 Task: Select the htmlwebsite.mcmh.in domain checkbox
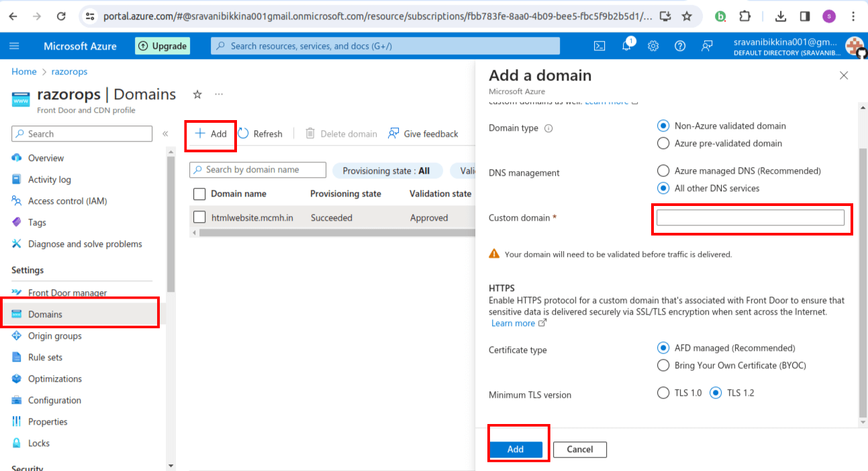pos(198,217)
